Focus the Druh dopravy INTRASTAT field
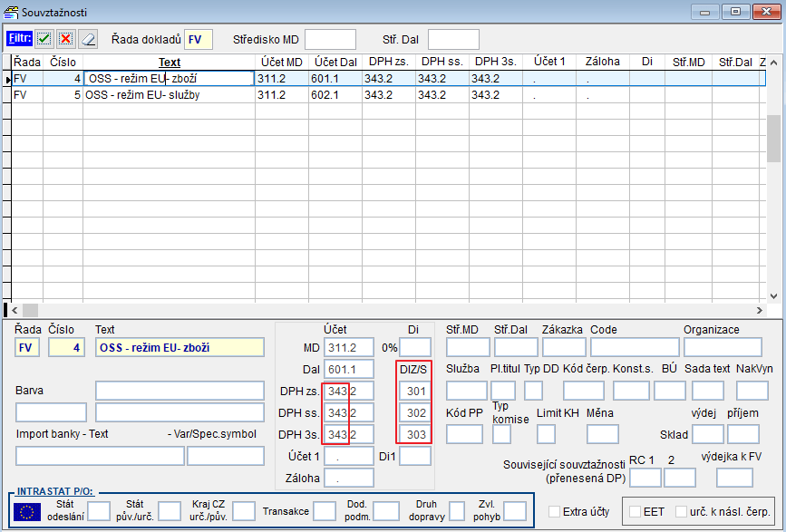The width and height of the screenshot is (786, 532). click(457, 511)
